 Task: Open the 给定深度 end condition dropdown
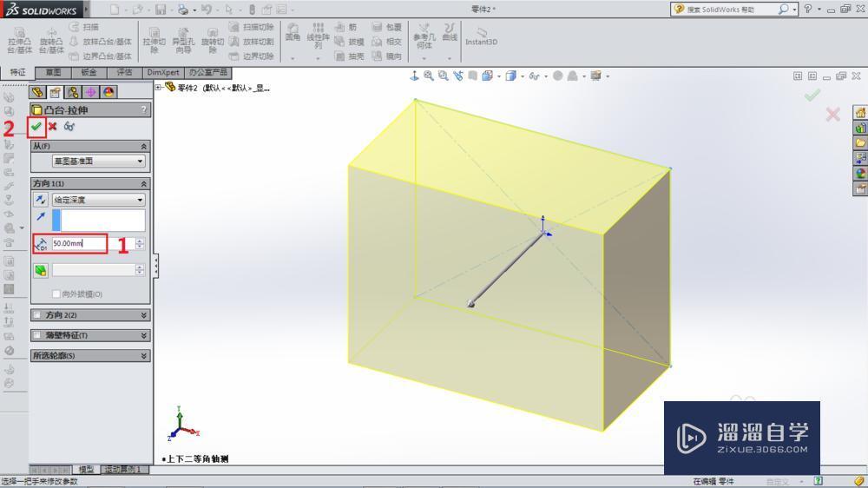point(99,200)
